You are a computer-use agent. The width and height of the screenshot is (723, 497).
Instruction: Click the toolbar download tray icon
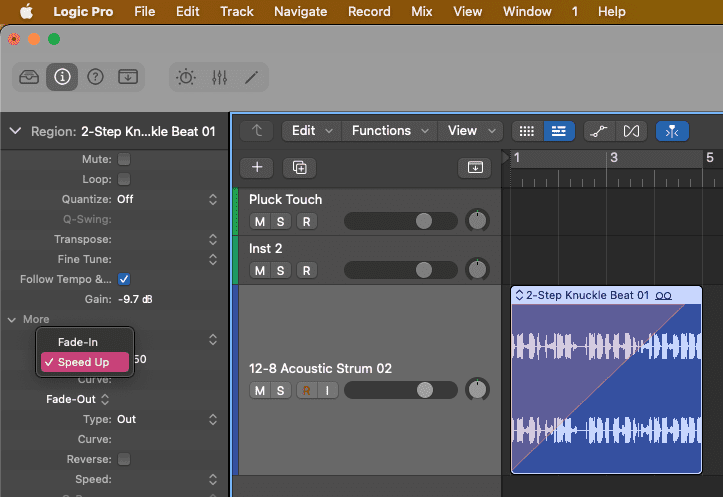[128, 77]
